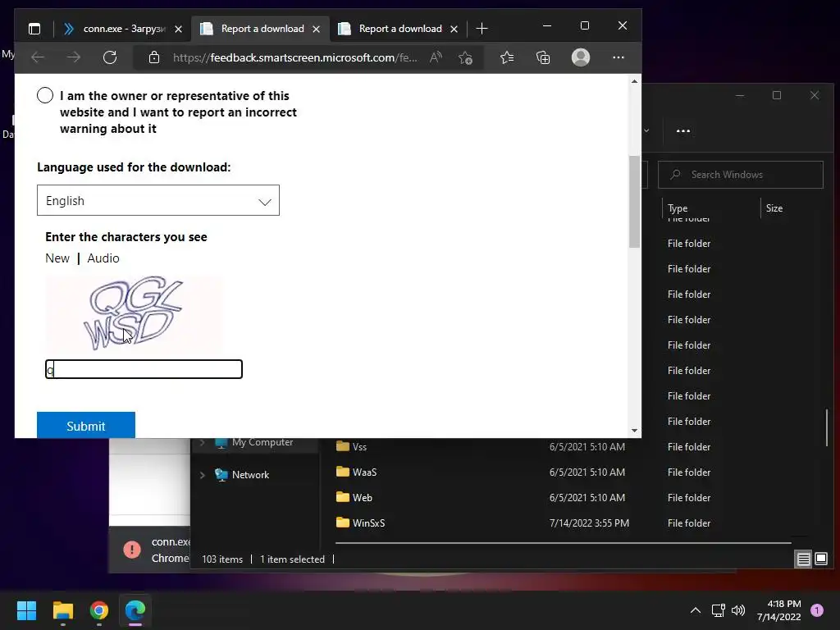This screenshot has height=630, width=840.
Task: Sort by the Type column header
Action: [677, 208]
